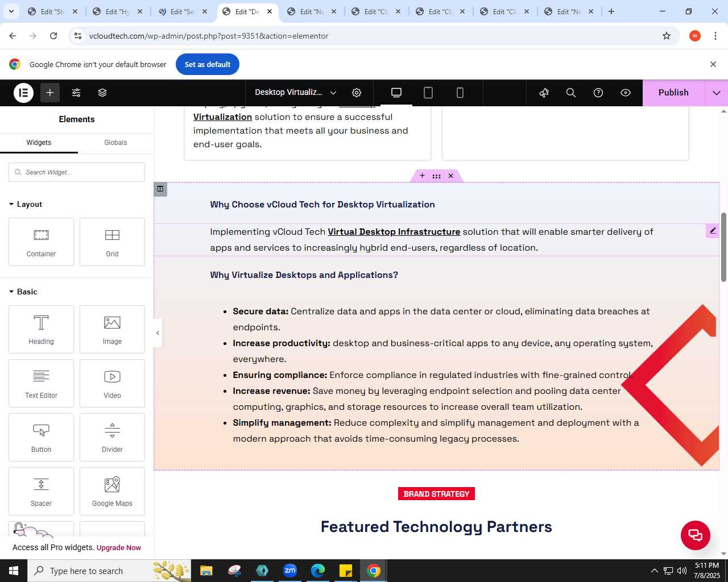Screen dimensions: 728x582
Task: Collapse the Layout section
Action: pyautogui.click(x=26, y=204)
